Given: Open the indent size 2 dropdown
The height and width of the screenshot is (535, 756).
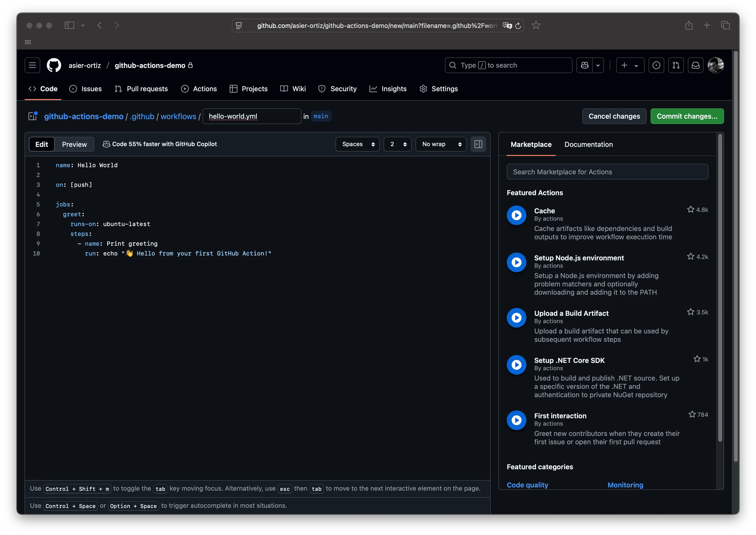Looking at the screenshot, I should [397, 144].
